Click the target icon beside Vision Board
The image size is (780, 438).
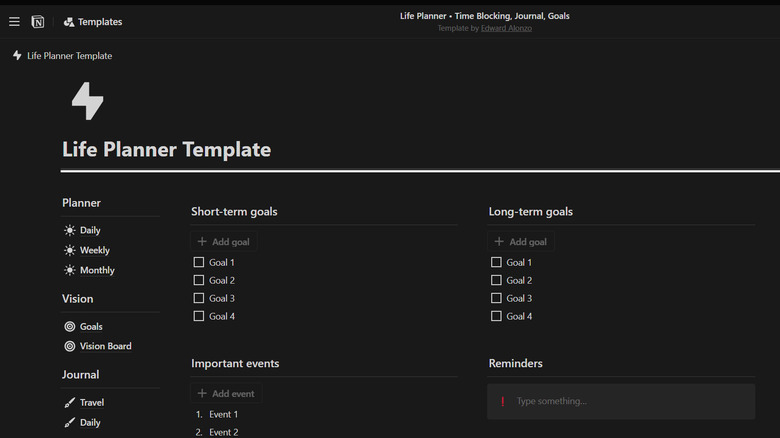[70, 346]
